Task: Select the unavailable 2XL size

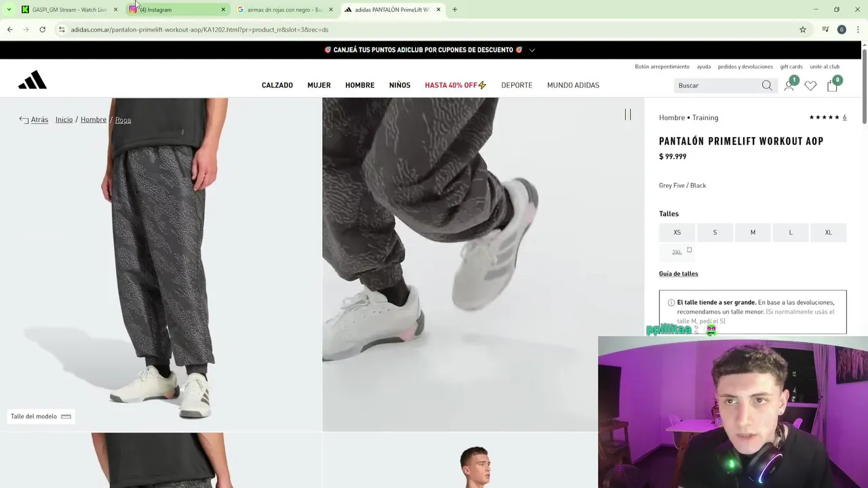Action: tap(677, 252)
